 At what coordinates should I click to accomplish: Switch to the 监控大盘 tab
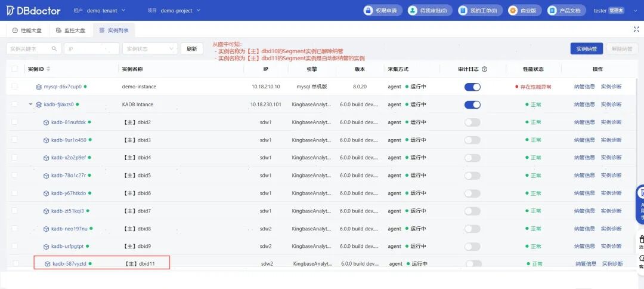[x=70, y=30]
